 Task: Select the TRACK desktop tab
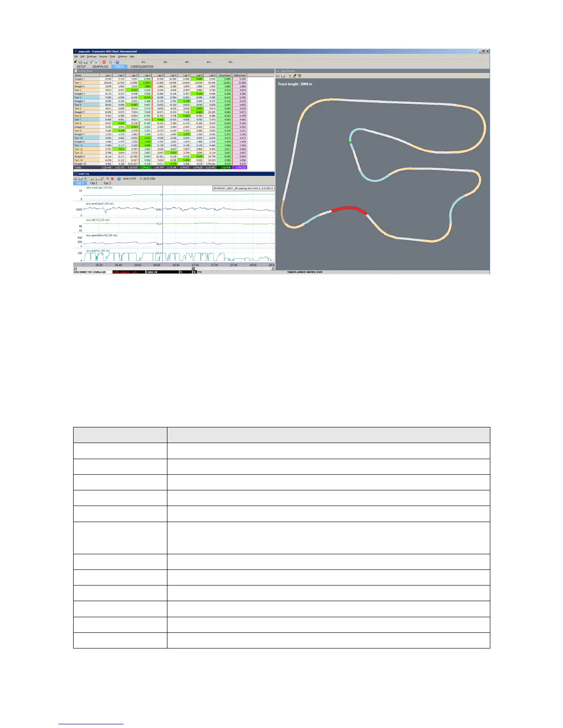[x=119, y=67]
